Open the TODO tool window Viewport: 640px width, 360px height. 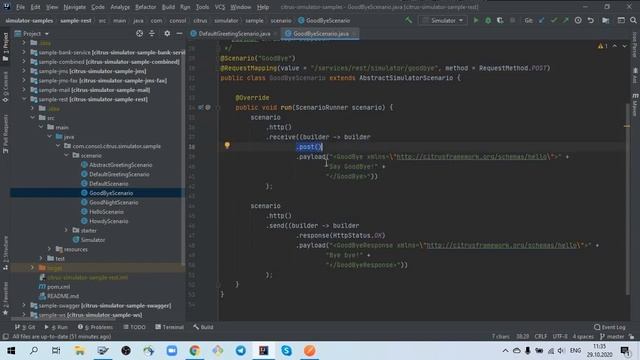click(x=134, y=327)
